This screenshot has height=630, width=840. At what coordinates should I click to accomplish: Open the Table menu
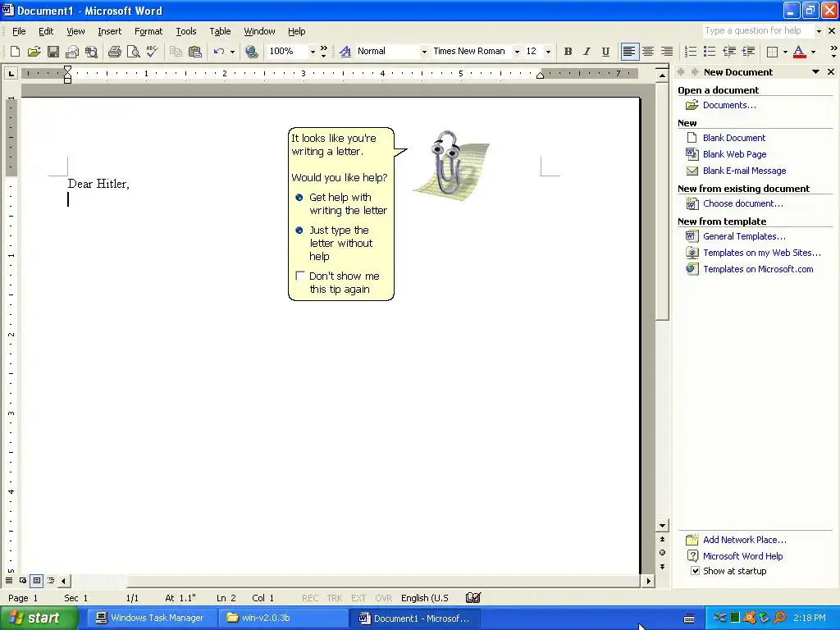click(220, 31)
